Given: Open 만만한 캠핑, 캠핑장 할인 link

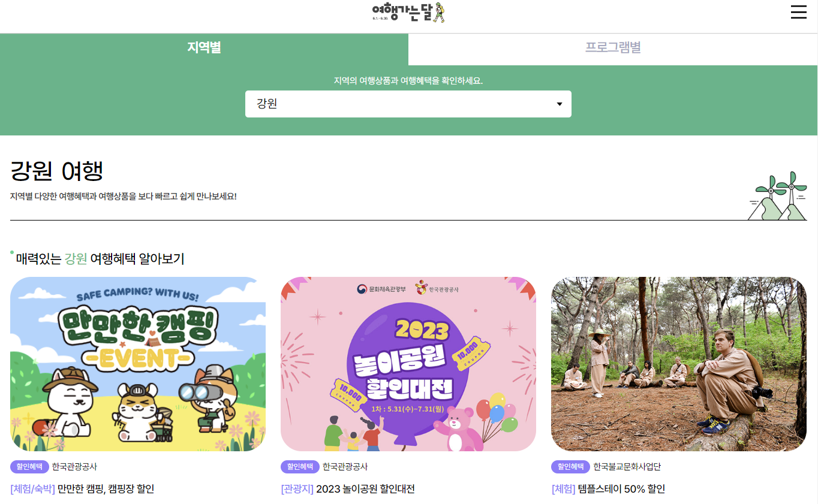Looking at the screenshot, I should tap(106, 489).
